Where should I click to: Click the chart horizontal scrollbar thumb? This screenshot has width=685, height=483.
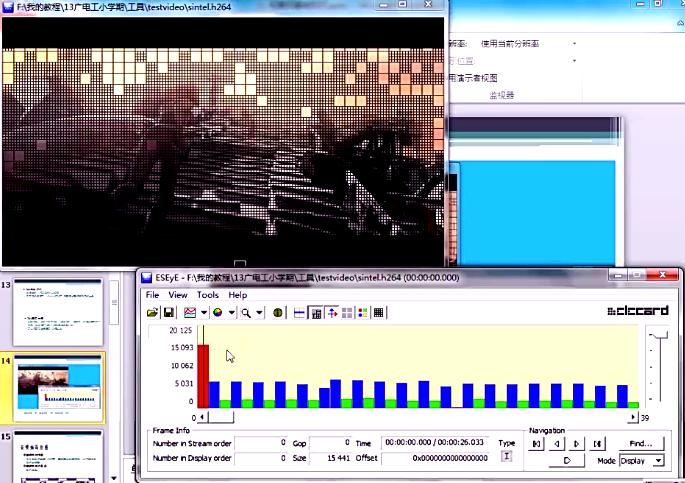pos(221,417)
